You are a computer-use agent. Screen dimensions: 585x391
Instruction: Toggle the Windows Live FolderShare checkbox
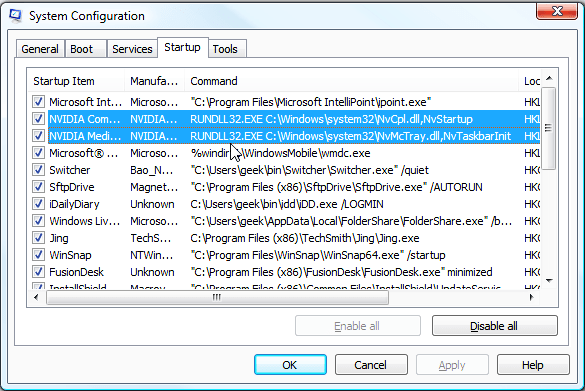pyautogui.click(x=38, y=221)
